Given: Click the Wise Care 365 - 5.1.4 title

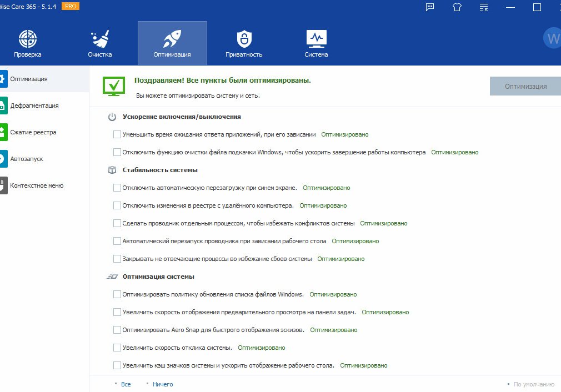Looking at the screenshot, I should click(28, 7).
